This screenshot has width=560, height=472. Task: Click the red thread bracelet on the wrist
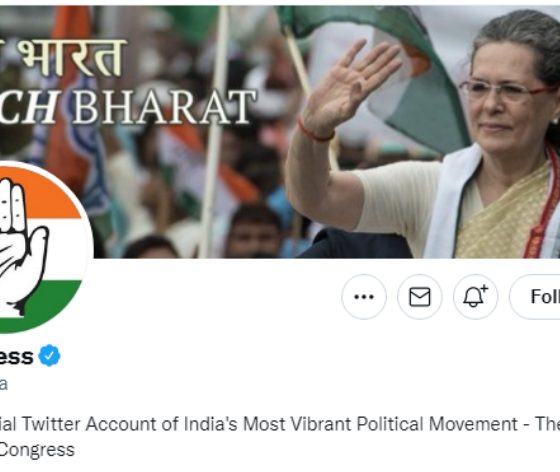click(316, 131)
